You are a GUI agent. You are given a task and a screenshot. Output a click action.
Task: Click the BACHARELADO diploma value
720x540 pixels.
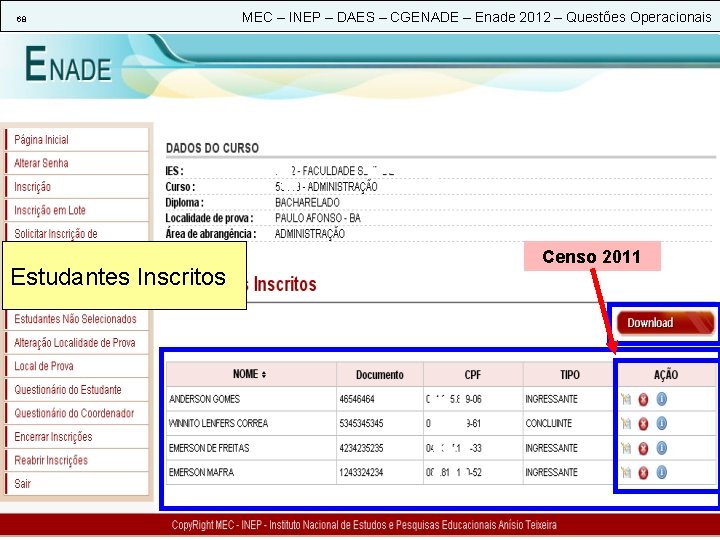pyautogui.click(x=307, y=202)
